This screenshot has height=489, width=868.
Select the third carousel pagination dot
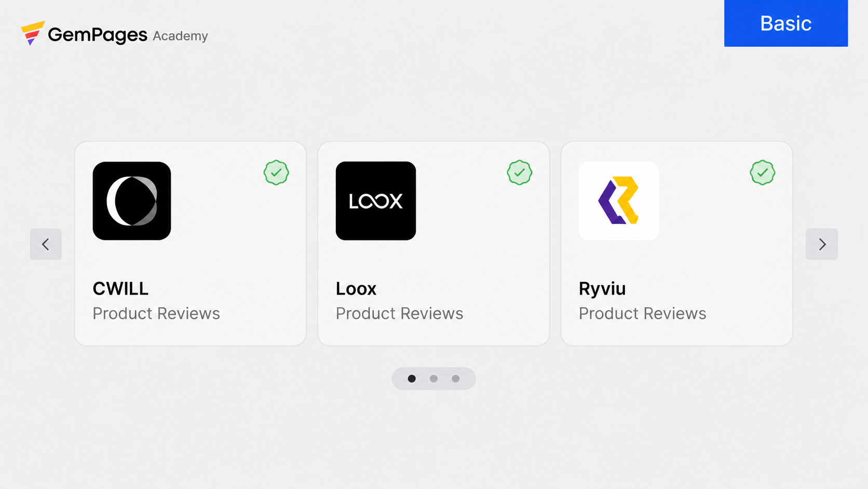456,379
